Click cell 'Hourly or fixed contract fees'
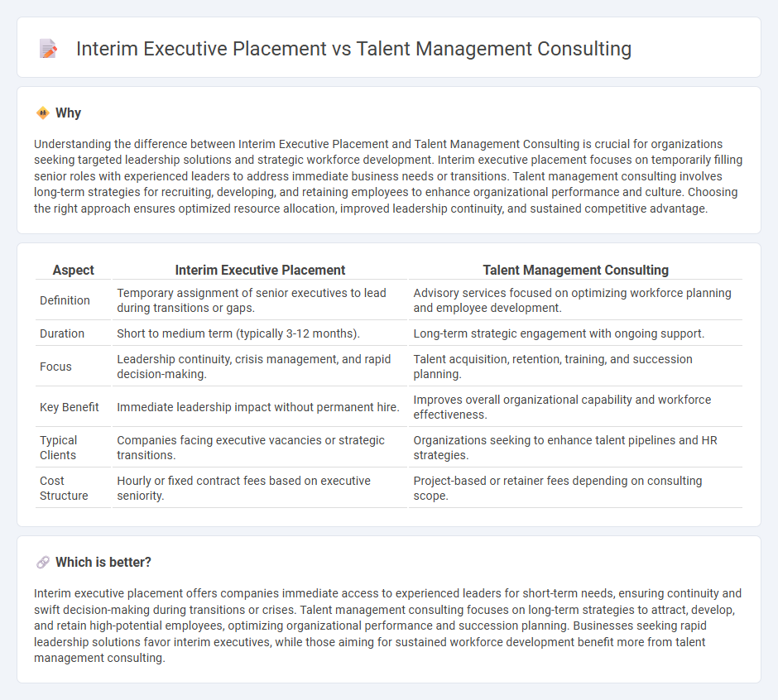 click(x=260, y=488)
